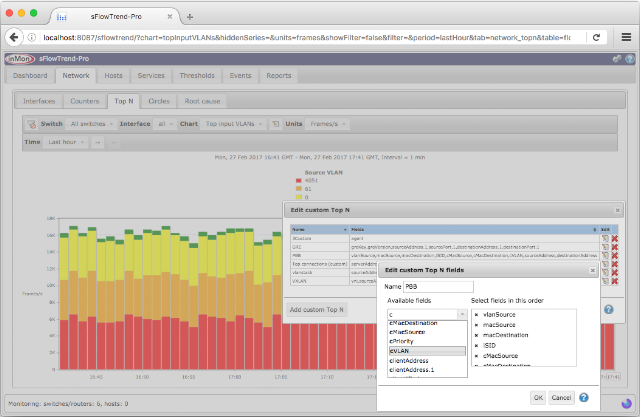Remove macSource from selected fields
This screenshot has height=417, width=640.
(x=476, y=325)
